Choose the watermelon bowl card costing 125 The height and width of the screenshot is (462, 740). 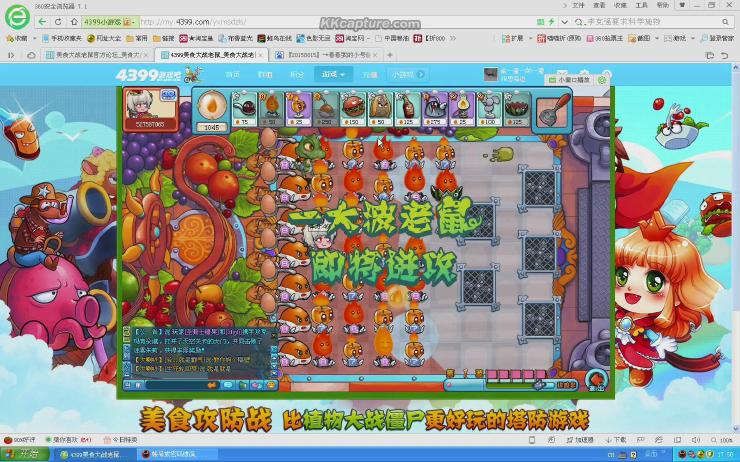click(x=517, y=109)
